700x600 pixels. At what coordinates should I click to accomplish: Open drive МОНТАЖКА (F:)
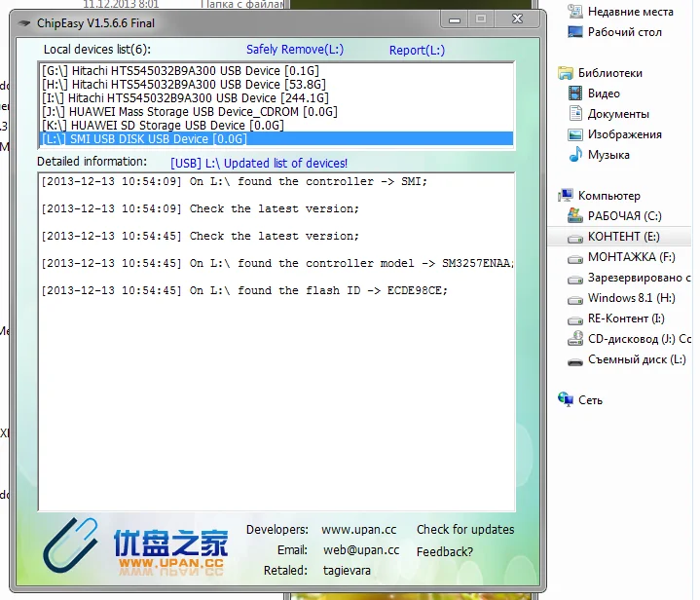click(632, 257)
